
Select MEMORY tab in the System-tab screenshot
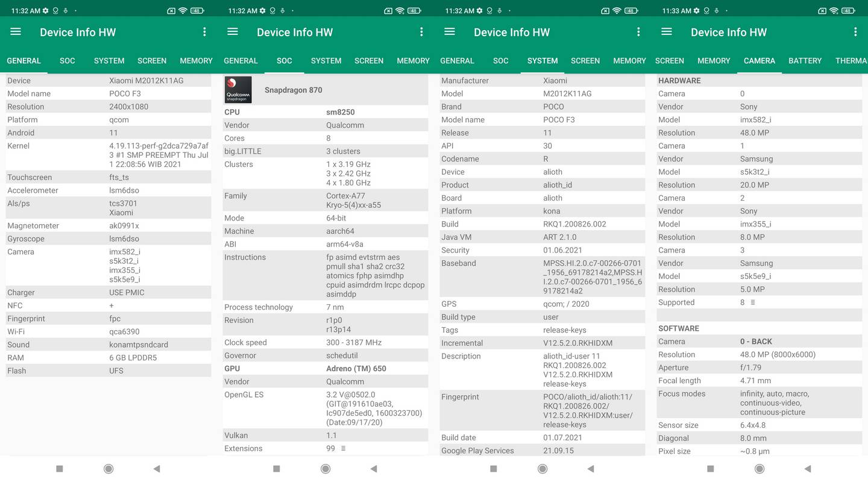pos(629,61)
